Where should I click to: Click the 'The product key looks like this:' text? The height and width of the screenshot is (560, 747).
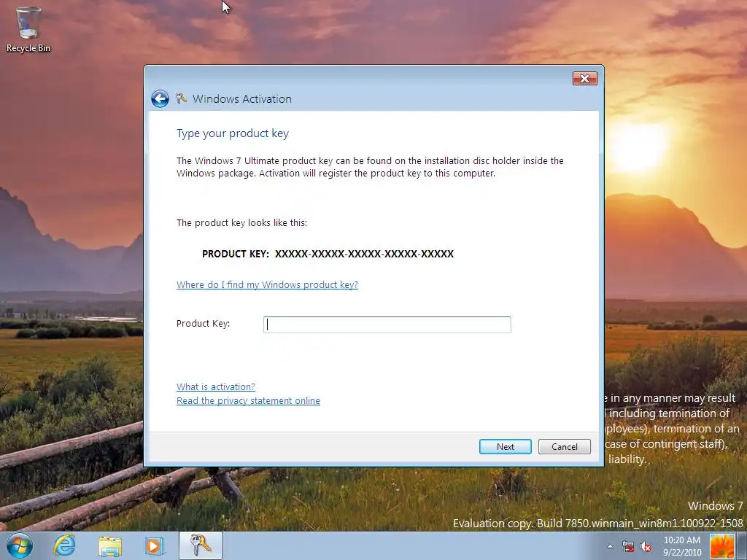click(x=241, y=223)
